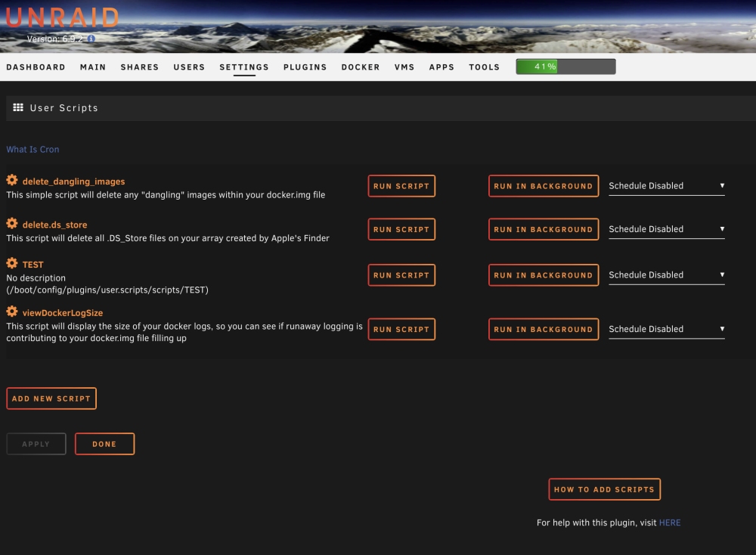
Task: Open How To Add Scripts help
Action: click(605, 489)
